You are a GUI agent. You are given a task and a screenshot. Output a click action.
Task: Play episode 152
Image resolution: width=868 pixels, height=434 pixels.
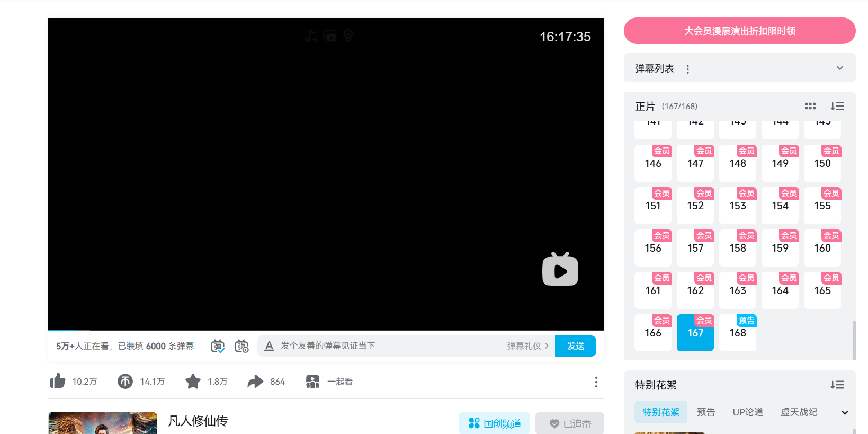point(695,206)
